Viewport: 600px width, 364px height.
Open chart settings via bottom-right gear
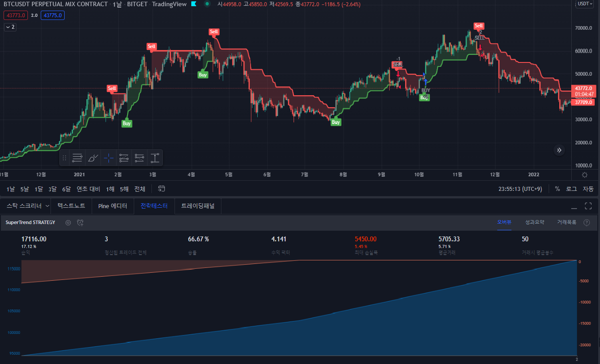[x=585, y=174]
